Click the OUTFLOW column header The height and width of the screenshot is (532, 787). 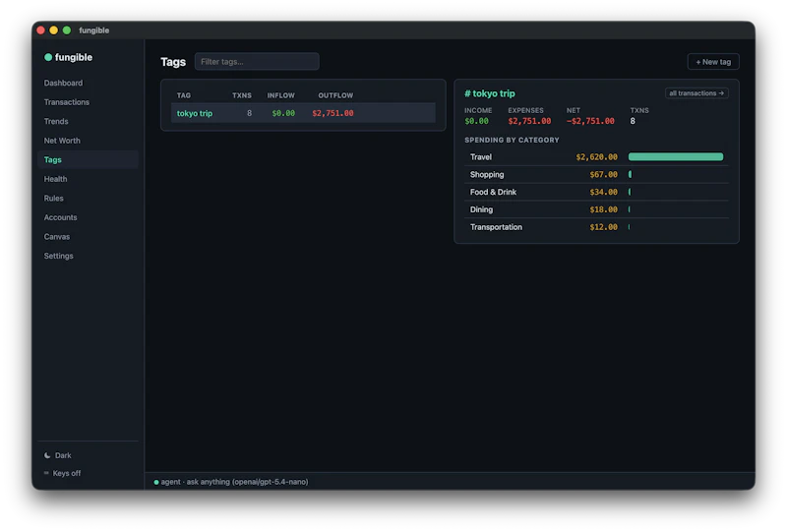coord(335,95)
